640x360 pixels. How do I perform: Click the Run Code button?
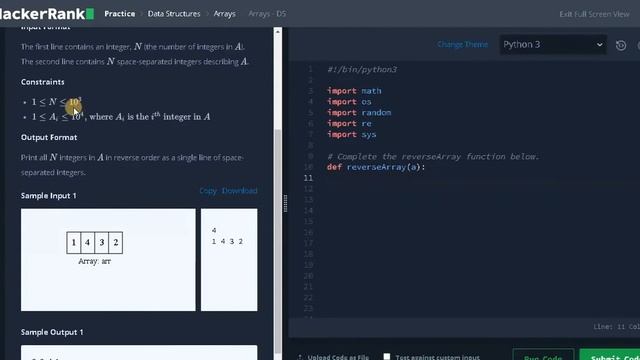(x=543, y=355)
